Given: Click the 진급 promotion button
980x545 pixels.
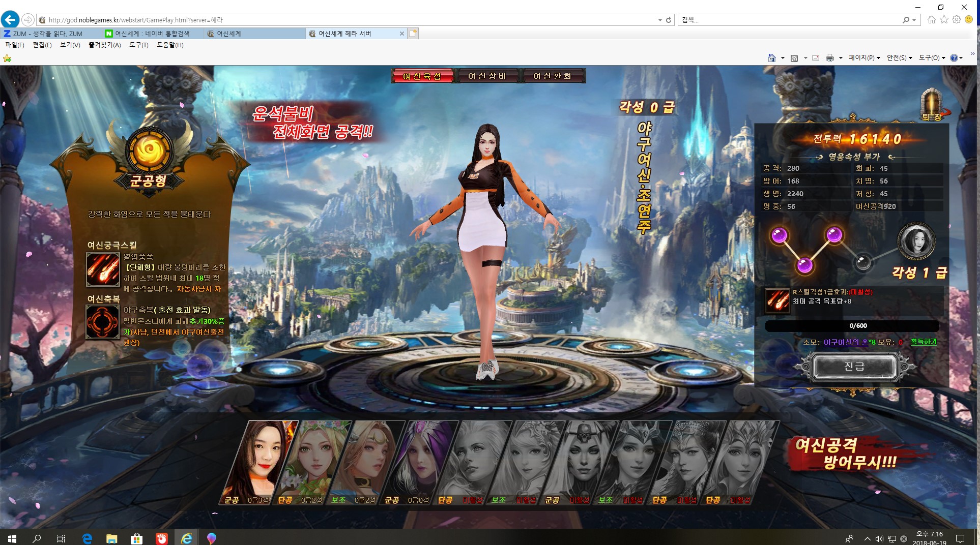Looking at the screenshot, I should (855, 367).
